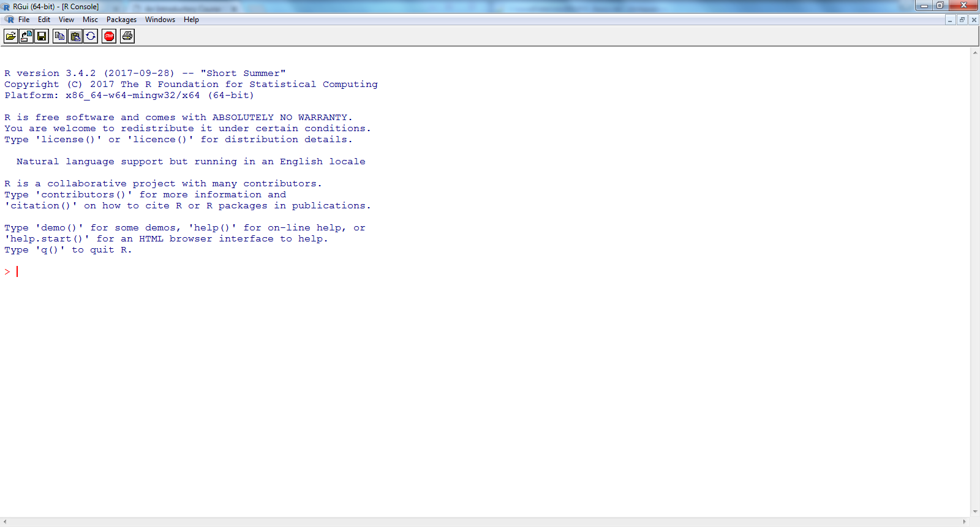Click the vertical scrollbar up arrow
Viewport: 980px width, 527px height.
coord(974,53)
